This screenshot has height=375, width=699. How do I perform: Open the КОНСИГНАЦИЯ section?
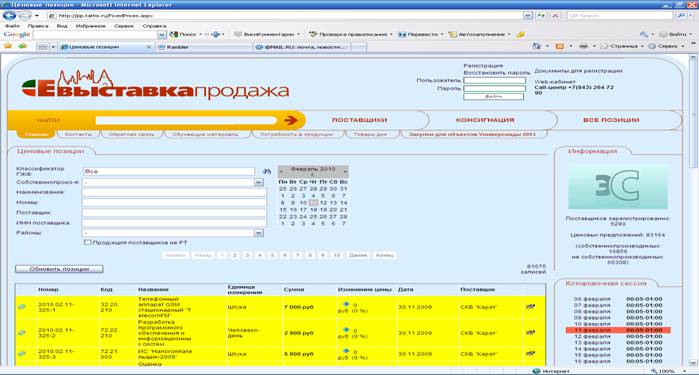point(485,120)
